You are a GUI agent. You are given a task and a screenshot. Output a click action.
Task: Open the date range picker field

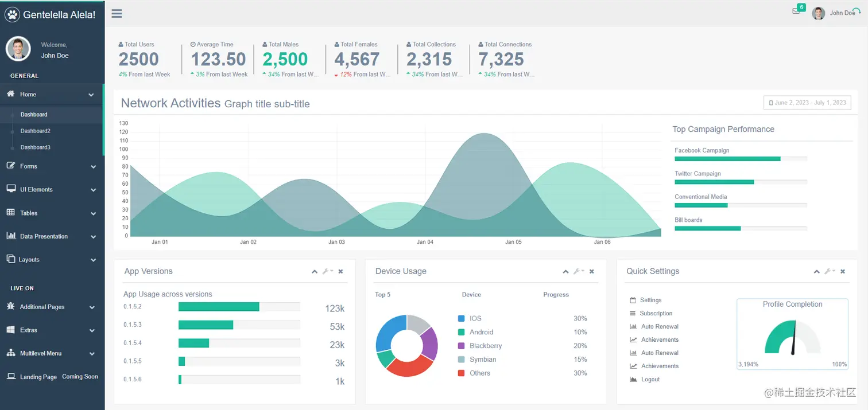[807, 103]
